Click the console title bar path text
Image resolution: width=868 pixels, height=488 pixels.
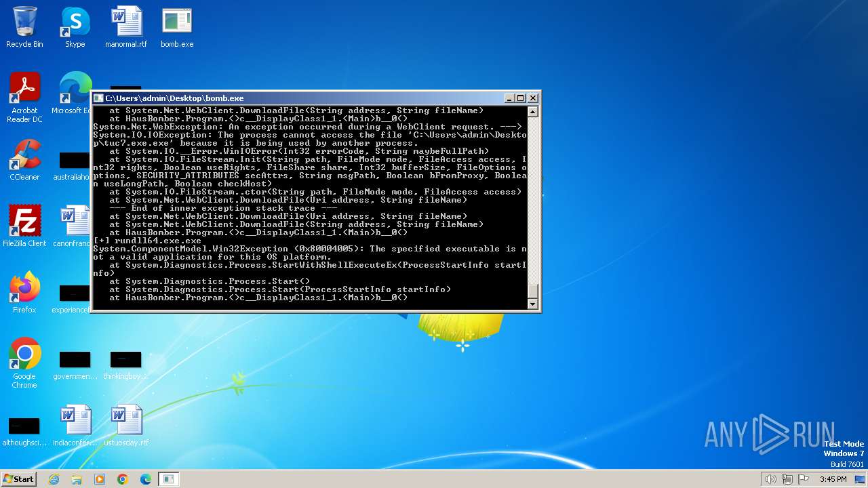[x=174, y=98]
